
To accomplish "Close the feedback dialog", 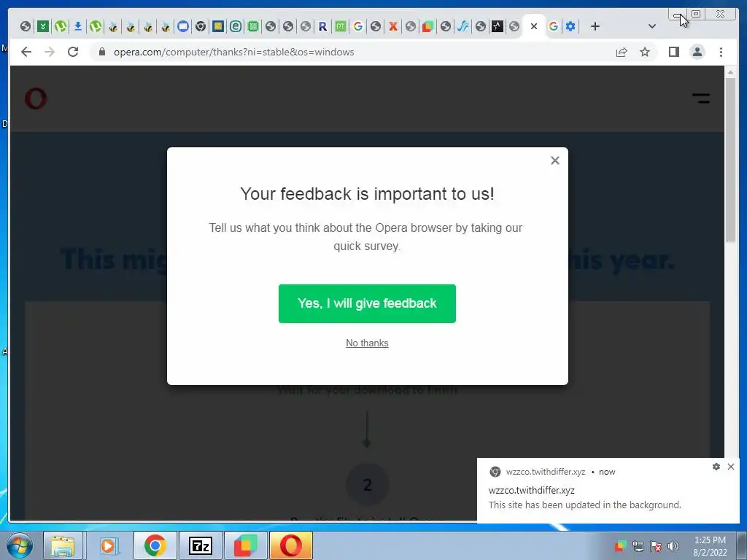I will (x=555, y=160).
